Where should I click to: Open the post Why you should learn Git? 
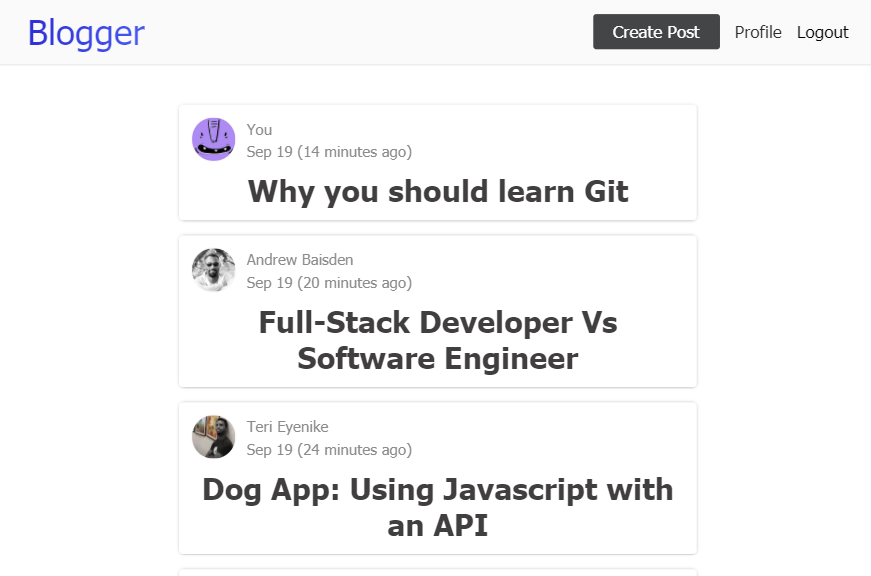coord(437,191)
